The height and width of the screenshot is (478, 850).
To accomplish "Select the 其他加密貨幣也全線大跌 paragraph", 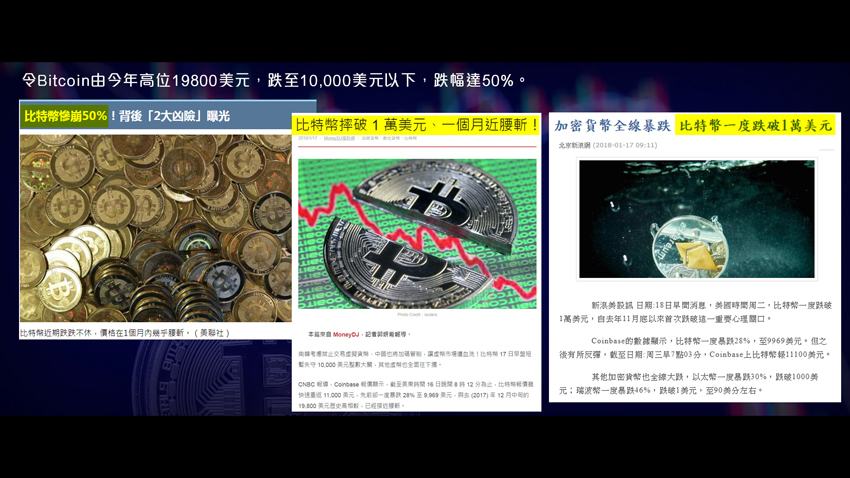I will coord(688,383).
